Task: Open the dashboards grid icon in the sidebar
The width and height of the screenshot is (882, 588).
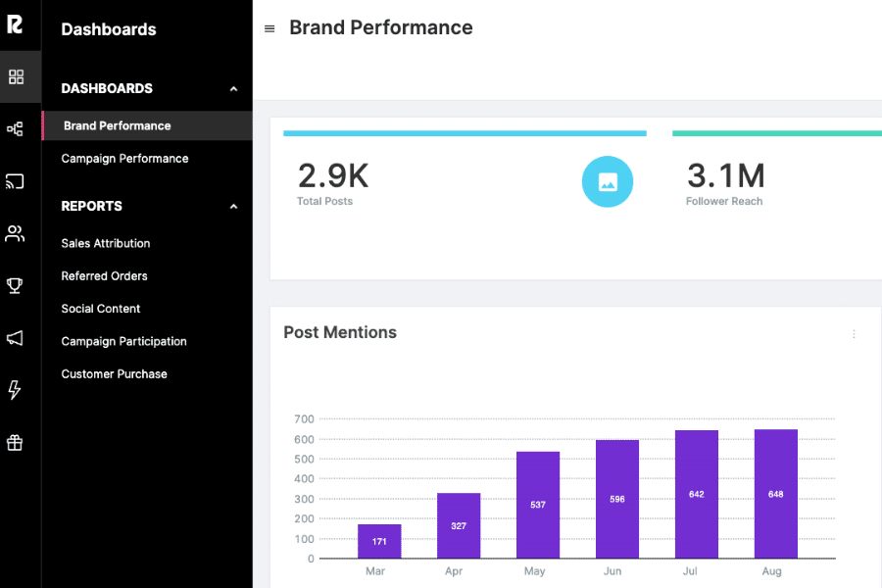Action: coord(16,76)
